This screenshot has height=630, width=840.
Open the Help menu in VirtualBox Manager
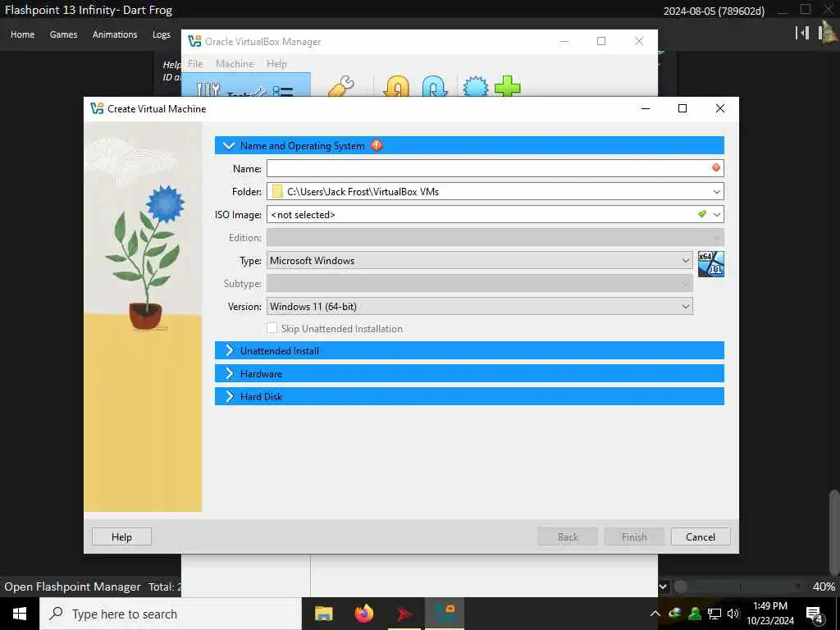point(276,63)
